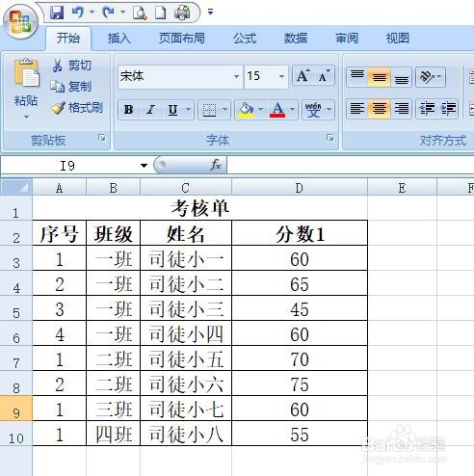Set bottom vertical alignment
The width and height of the screenshot is (474, 476).
(401, 77)
